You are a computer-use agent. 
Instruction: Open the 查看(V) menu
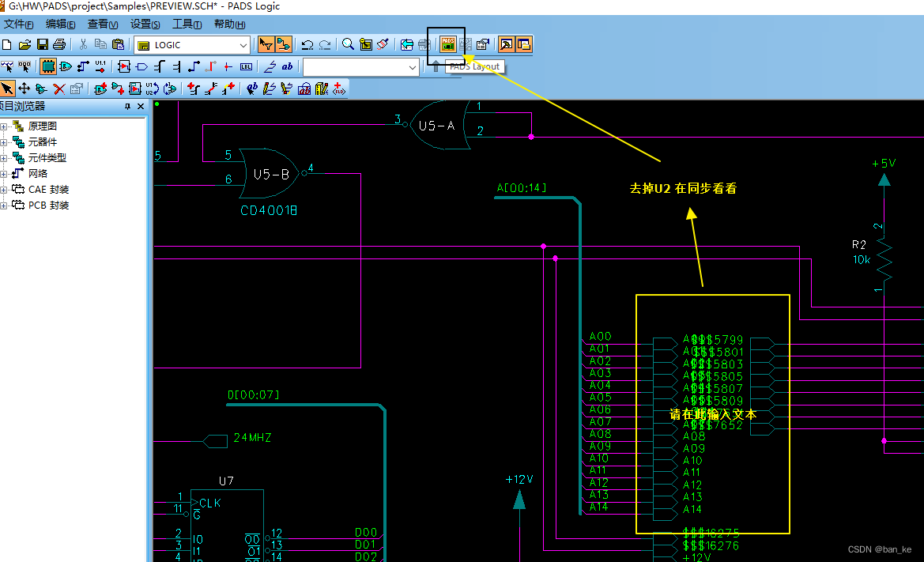[x=103, y=24]
